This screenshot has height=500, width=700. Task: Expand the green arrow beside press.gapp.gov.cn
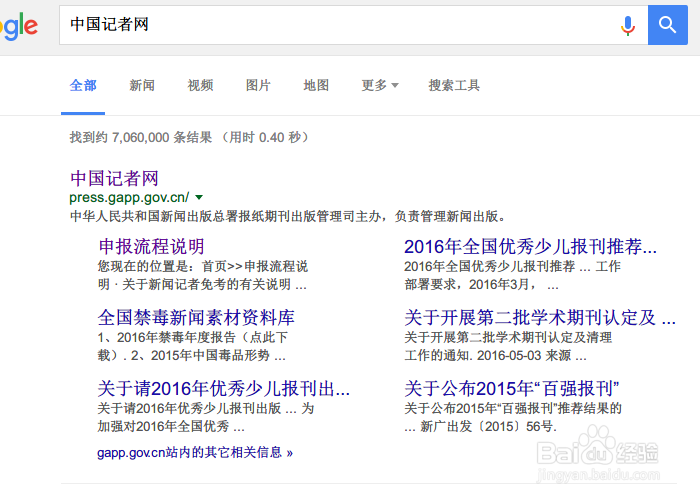click(x=199, y=197)
